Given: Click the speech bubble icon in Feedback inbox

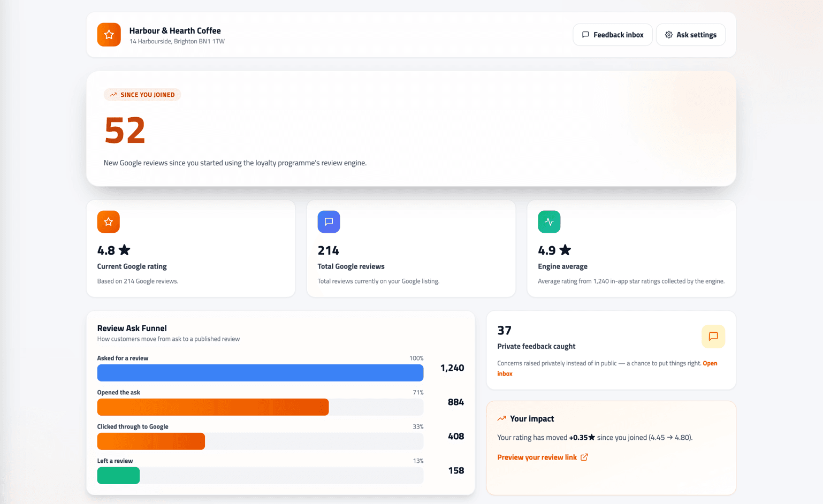Looking at the screenshot, I should pyautogui.click(x=585, y=35).
